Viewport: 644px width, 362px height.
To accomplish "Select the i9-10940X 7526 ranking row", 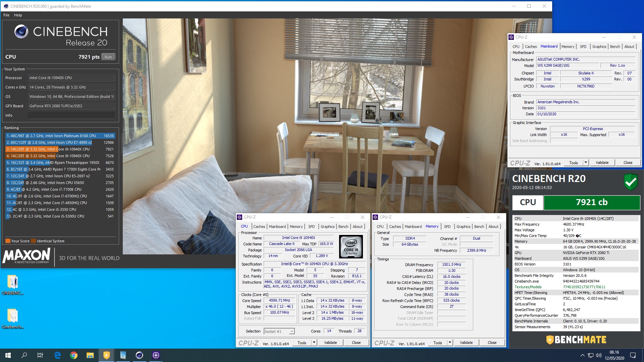I will pos(60,156).
